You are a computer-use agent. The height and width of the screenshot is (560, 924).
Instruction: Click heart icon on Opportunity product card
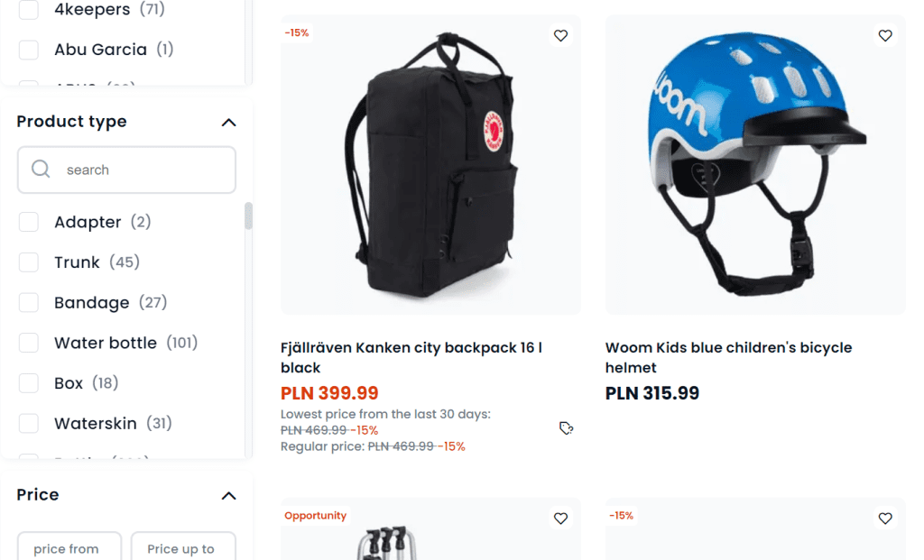[560, 519]
